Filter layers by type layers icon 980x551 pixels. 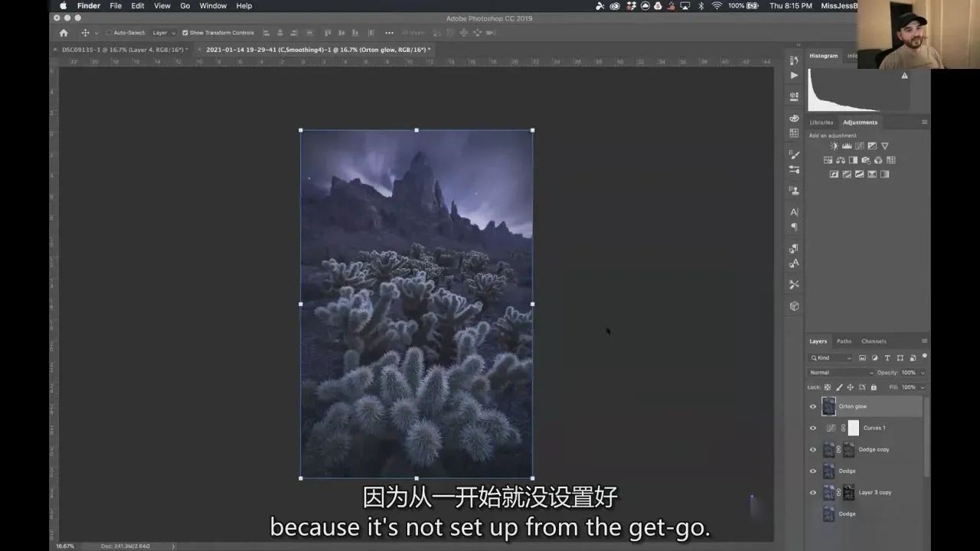point(887,357)
